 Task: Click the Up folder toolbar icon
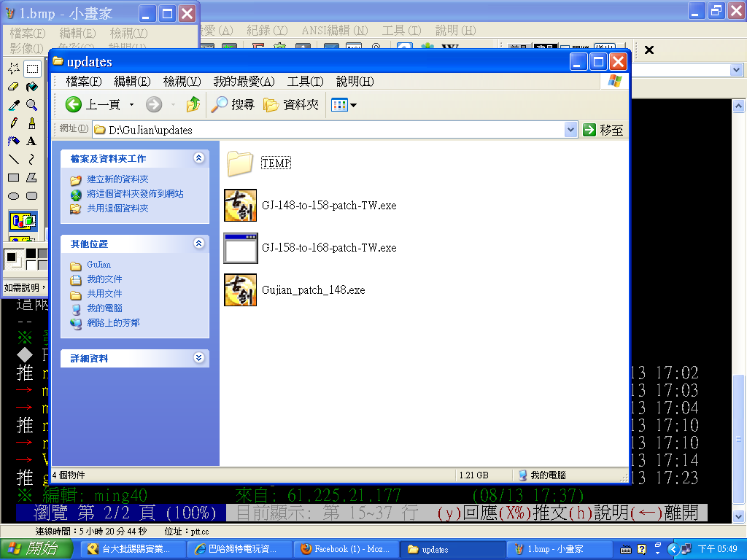(193, 105)
